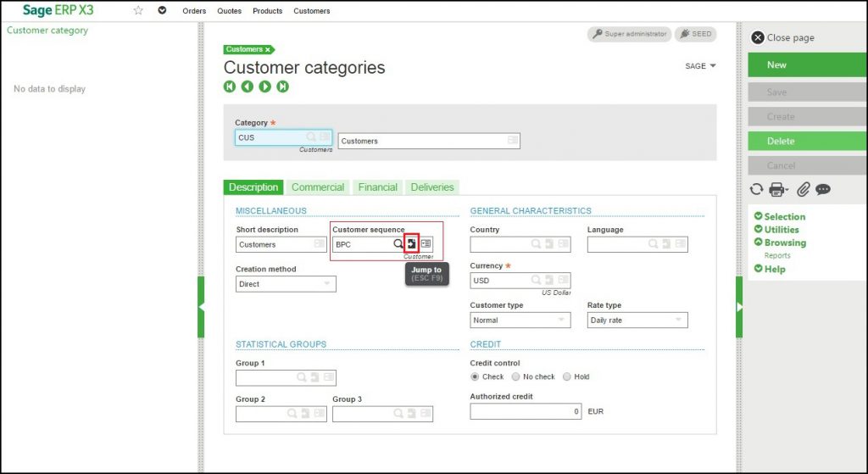Go to next record arrow
This screenshot has width=868, height=474.
[x=265, y=86]
